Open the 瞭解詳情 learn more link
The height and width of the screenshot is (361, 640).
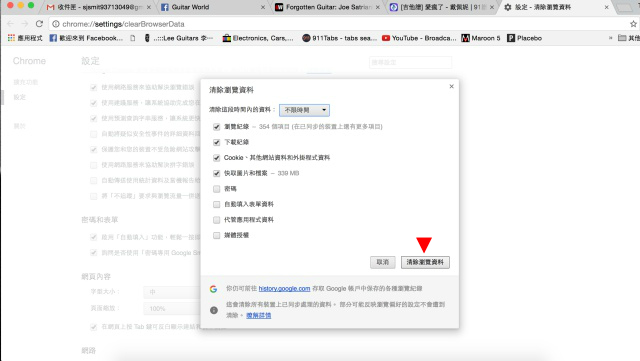click(259, 315)
